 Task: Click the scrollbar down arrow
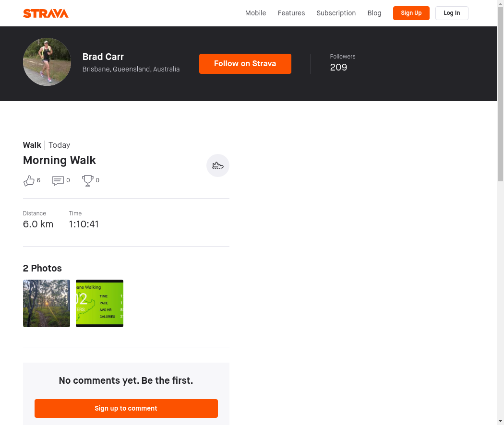(501, 422)
